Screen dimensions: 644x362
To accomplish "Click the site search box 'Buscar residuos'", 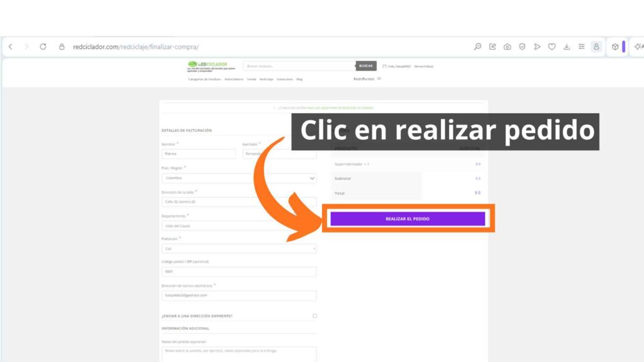I will tap(299, 65).
